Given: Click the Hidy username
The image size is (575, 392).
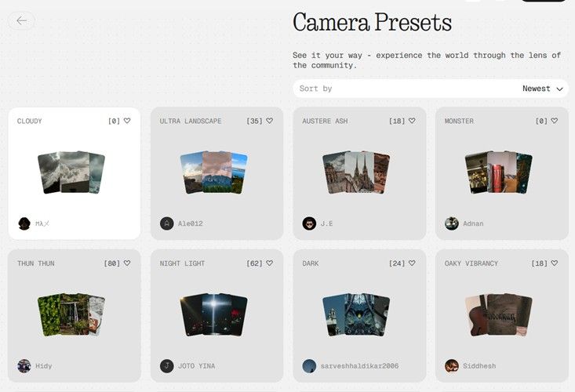Looking at the screenshot, I should pyautogui.click(x=44, y=366).
